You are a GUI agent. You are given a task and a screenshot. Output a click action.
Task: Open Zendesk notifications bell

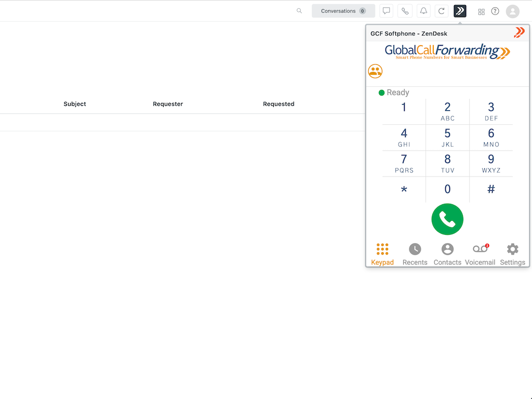click(423, 11)
